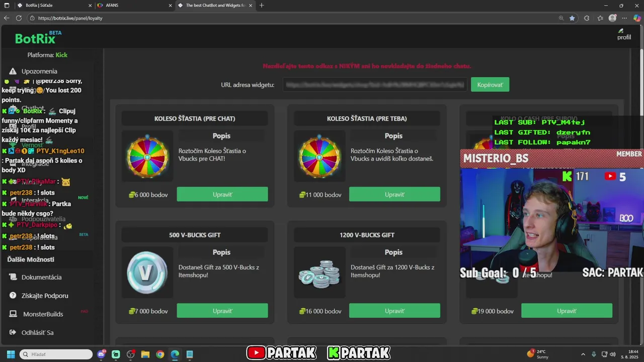Viewport: 644px width, 362px height.
Task: Click the Koleso Šťastia (Pre Chat) wheel image
Action: (x=147, y=156)
